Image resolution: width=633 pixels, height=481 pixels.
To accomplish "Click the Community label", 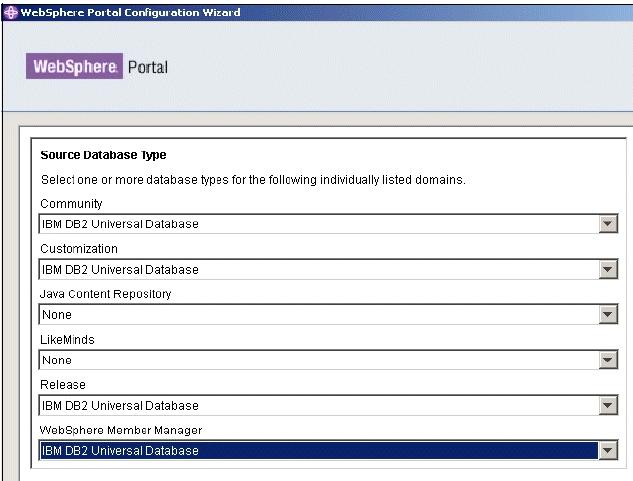I will [71, 204].
